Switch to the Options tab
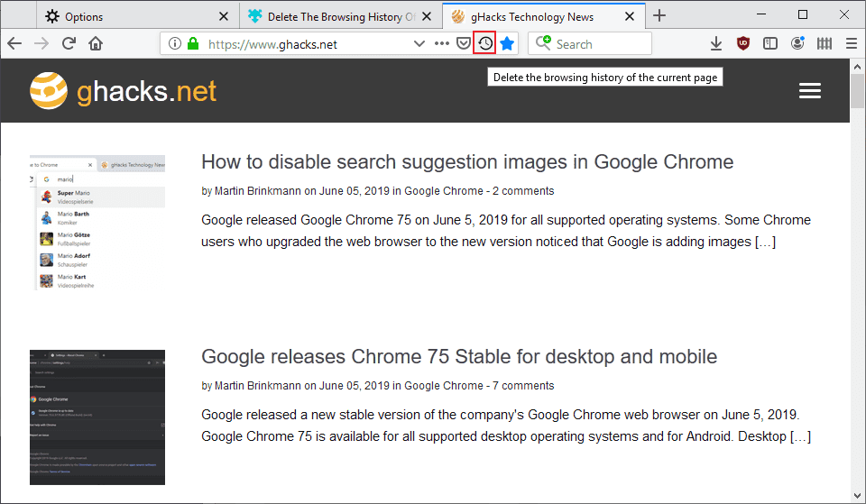 click(x=138, y=16)
